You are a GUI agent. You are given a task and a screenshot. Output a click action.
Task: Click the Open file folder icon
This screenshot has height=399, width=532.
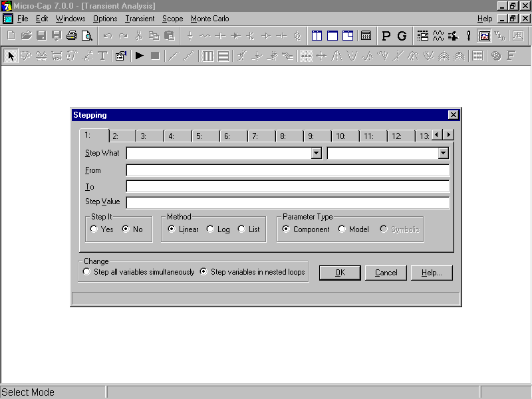(x=26, y=36)
